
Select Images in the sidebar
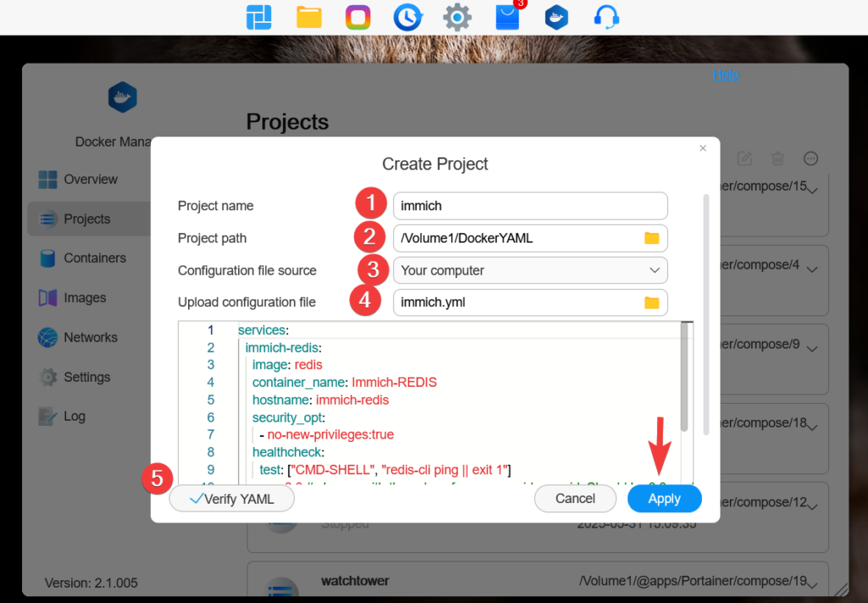[x=85, y=298]
